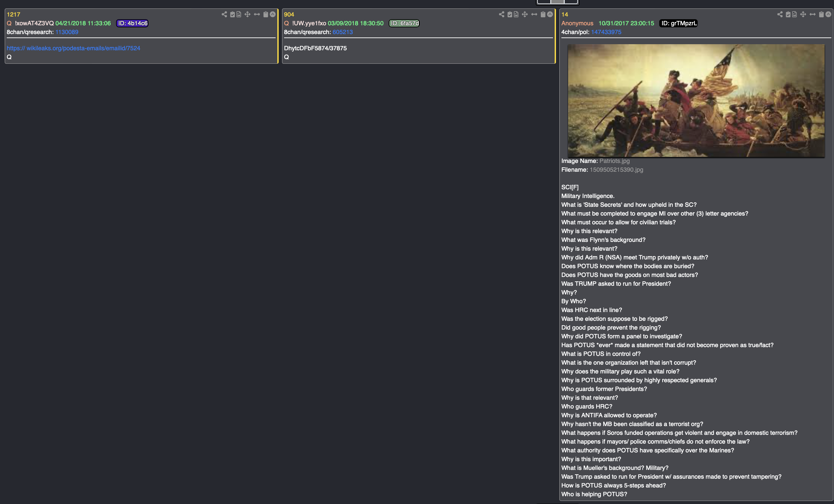Click the Patriots.jpg image name
Image resolution: width=834 pixels, height=504 pixels.
(614, 161)
